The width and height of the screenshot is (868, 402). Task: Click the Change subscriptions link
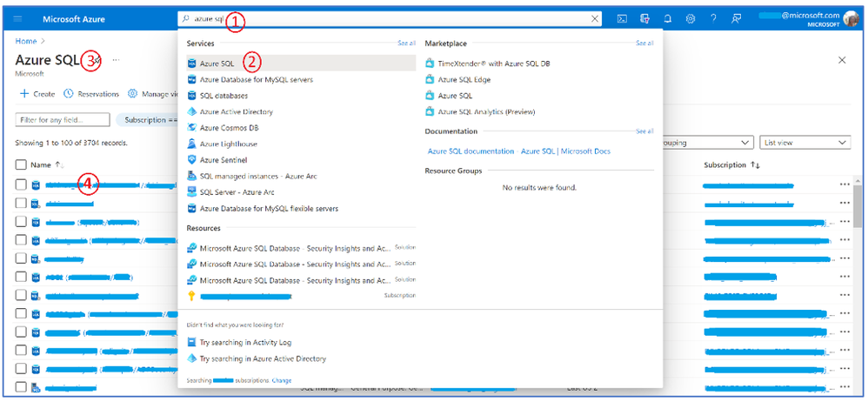click(282, 381)
